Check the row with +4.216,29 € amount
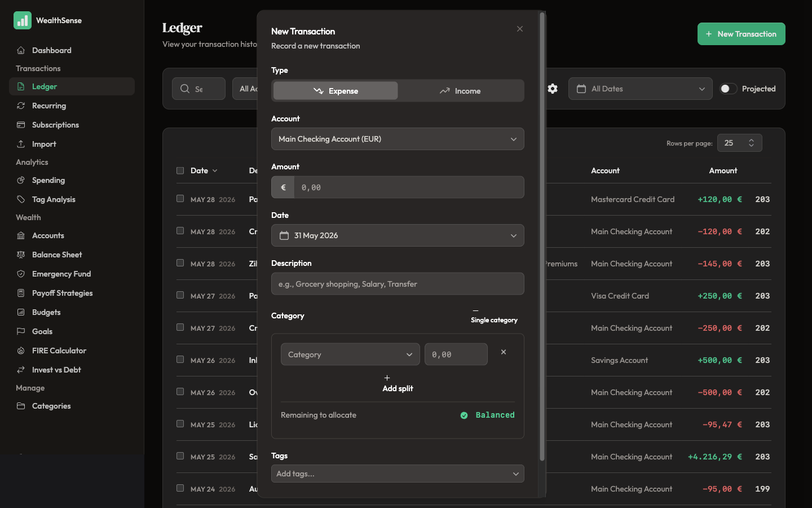 (180, 456)
